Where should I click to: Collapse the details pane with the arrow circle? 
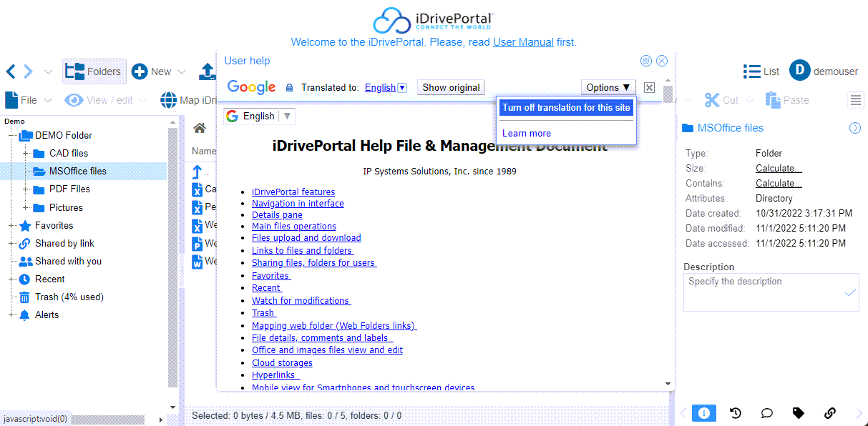coord(854,128)
